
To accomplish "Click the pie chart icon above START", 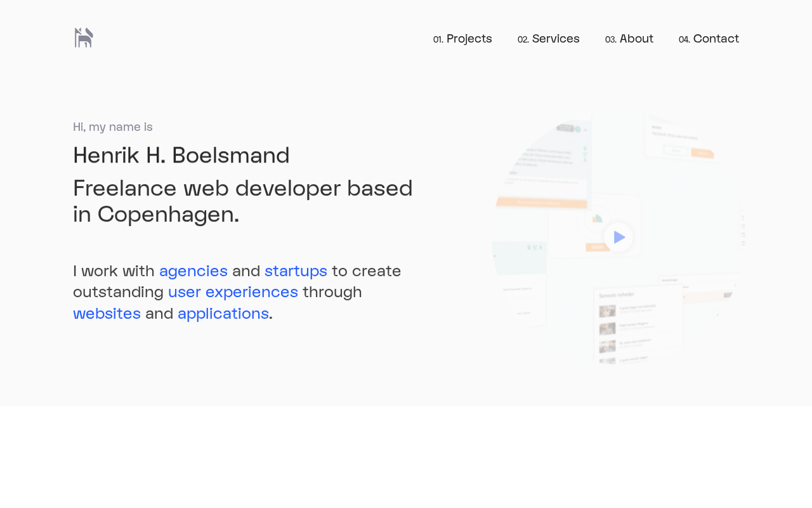I will tap(597, 219).
